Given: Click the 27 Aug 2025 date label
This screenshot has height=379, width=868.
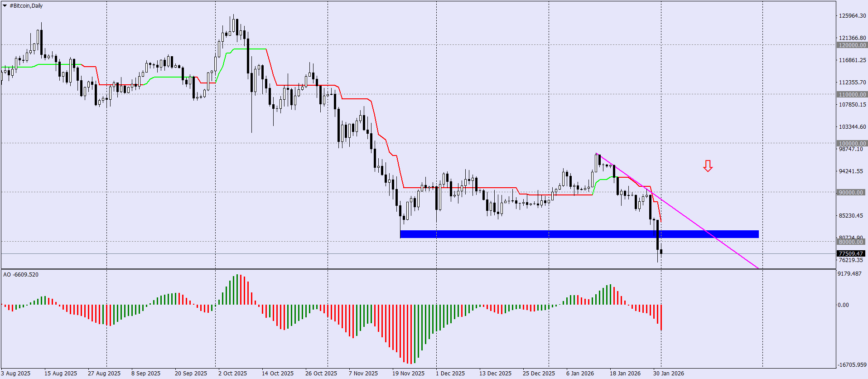Looking at the screenshot, I should [104, 374].
